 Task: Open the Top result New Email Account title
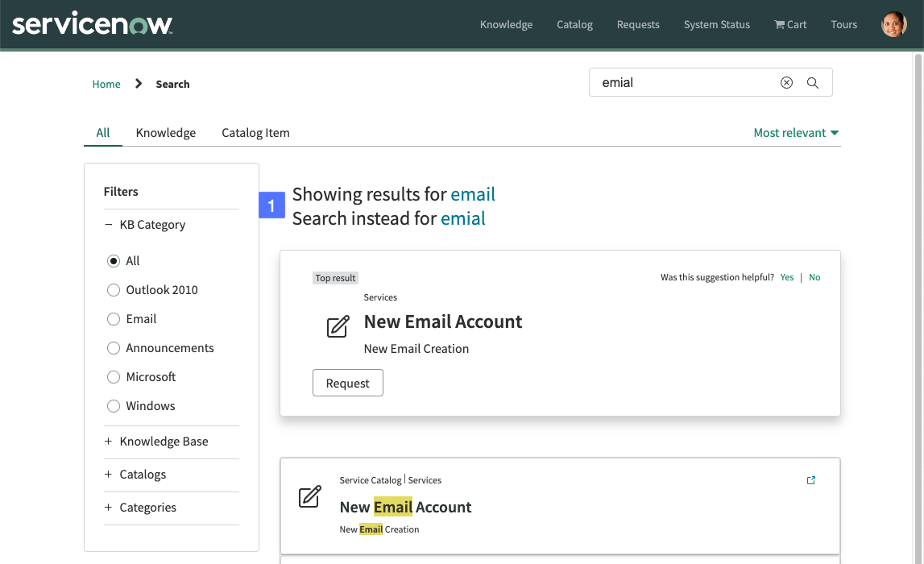[442, 321]
